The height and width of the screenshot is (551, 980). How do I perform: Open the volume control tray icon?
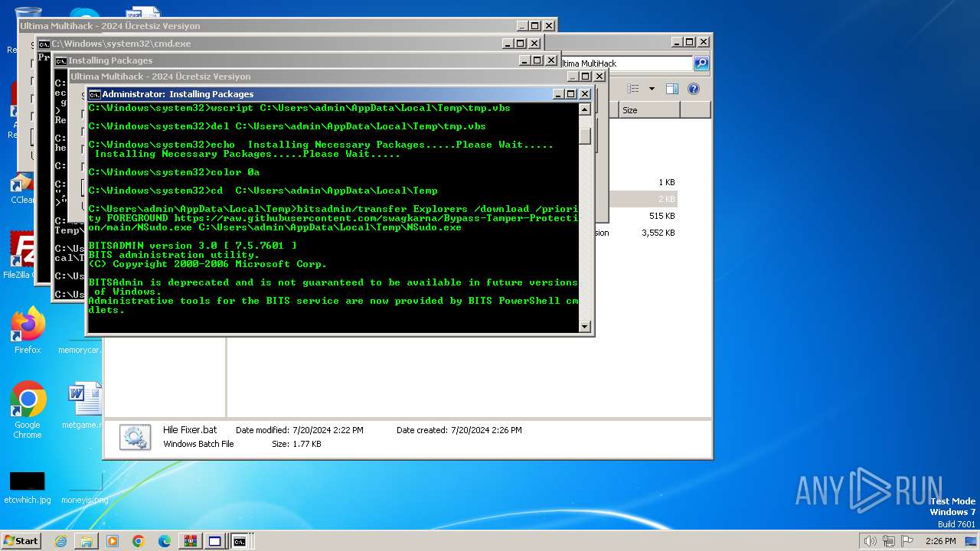871,541
